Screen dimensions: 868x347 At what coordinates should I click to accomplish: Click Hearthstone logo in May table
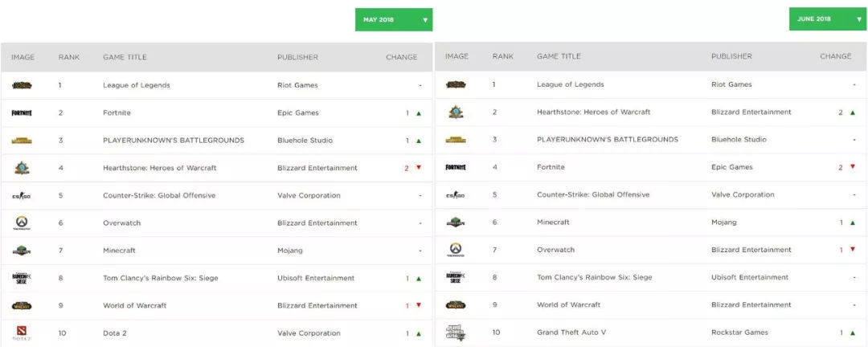23,168
